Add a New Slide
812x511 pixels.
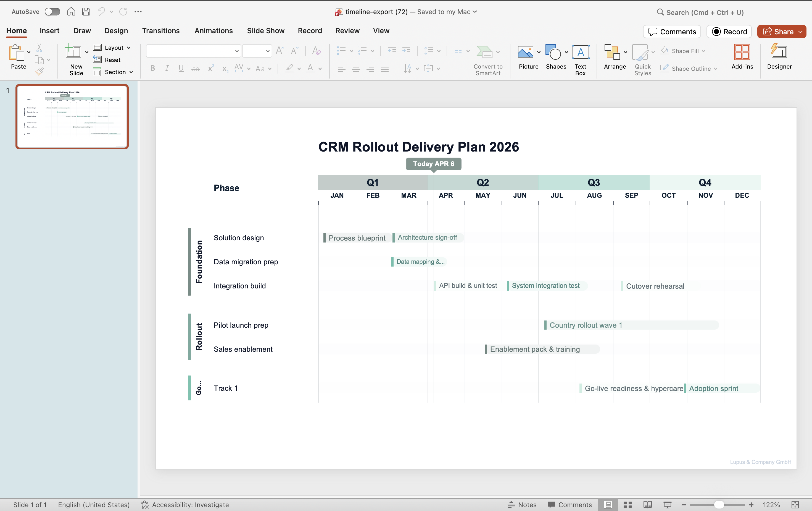[x=75, y=59]
